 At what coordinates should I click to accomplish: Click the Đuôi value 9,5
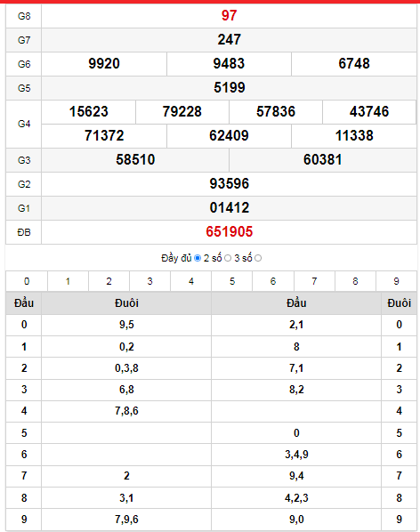click(x=126, y=325)
